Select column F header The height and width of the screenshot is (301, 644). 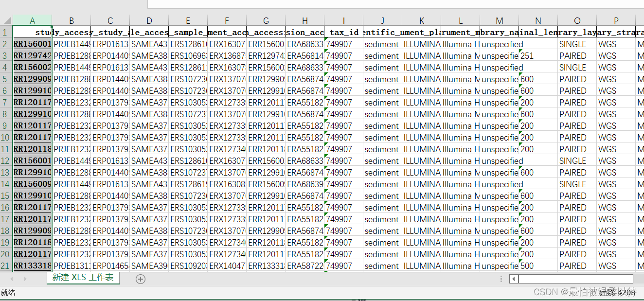pyautogui.click(x=227, y=20)
